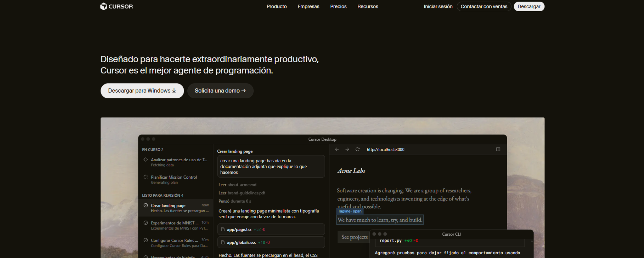The height and width of the screenshot is (258, 644).
Task: Click the Cursor logo in the header
Action: (117, 6)
